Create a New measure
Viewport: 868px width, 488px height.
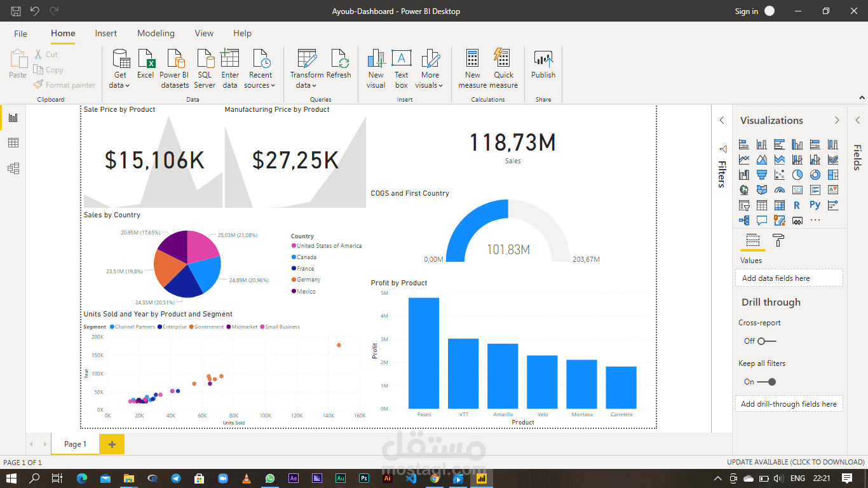pyautogui.click(x=473, y=69)
